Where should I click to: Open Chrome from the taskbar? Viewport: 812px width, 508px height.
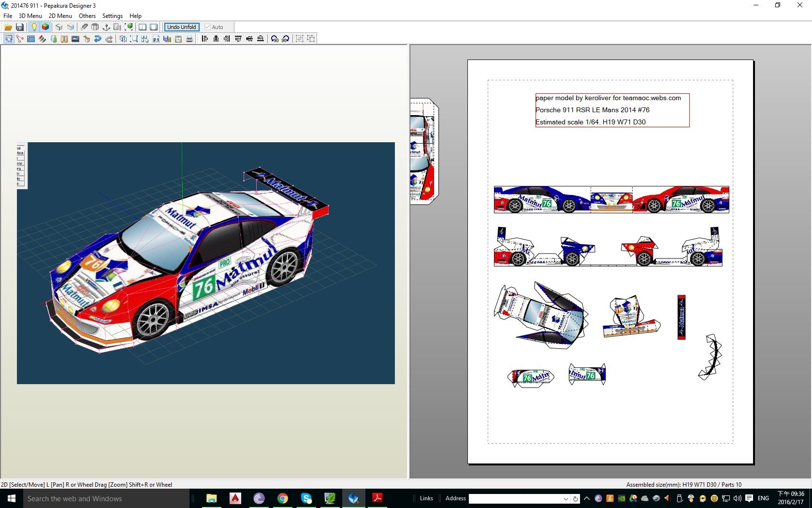[283, 498]
